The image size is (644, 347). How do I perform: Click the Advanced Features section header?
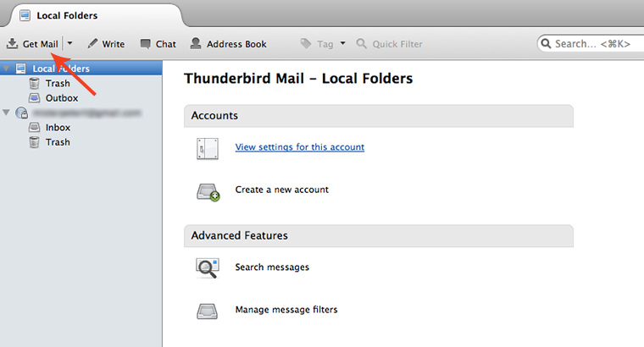coord(379,236)
